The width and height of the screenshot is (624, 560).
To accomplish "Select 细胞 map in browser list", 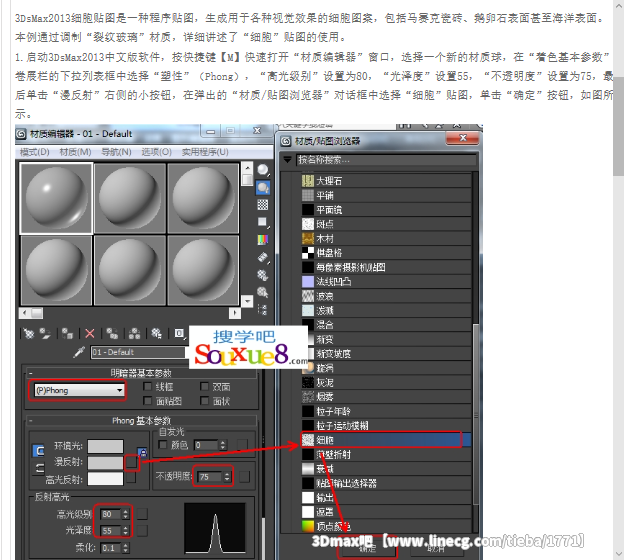I will 386,440.
